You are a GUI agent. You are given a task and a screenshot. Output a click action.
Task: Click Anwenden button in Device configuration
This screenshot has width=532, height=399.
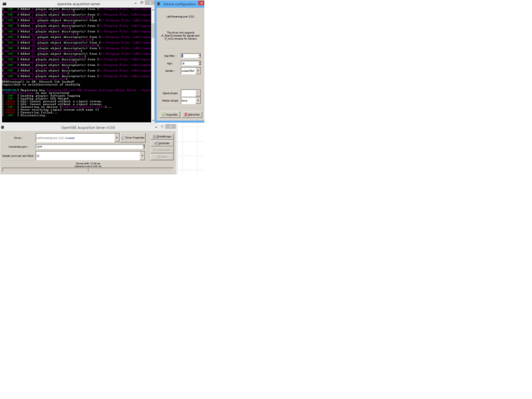coord(170,114)
